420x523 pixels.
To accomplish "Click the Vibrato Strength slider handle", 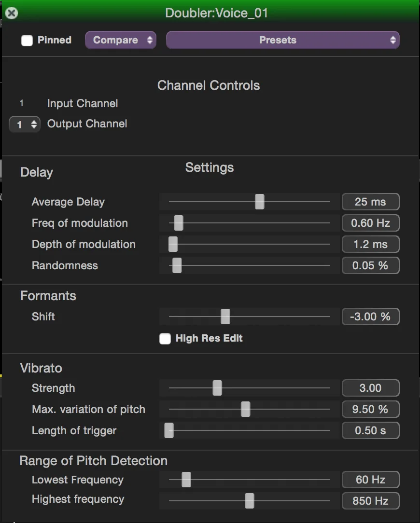I will click(217, 388).
